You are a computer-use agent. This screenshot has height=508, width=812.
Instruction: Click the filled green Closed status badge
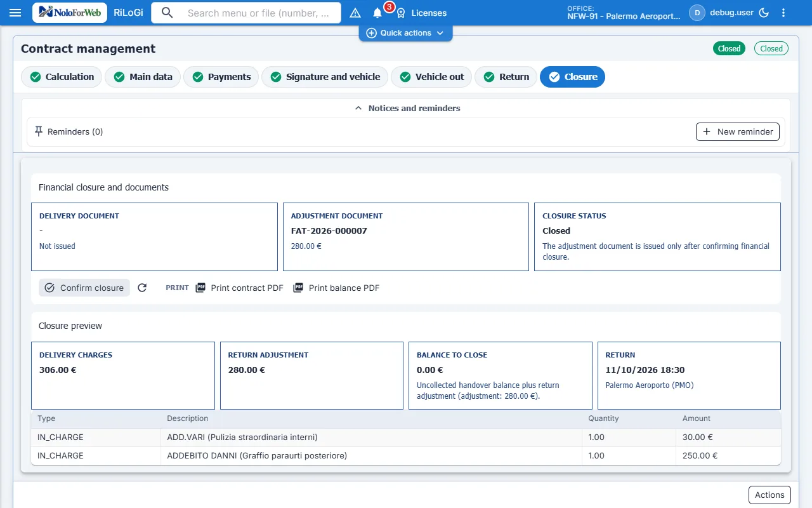pos(730,48)
